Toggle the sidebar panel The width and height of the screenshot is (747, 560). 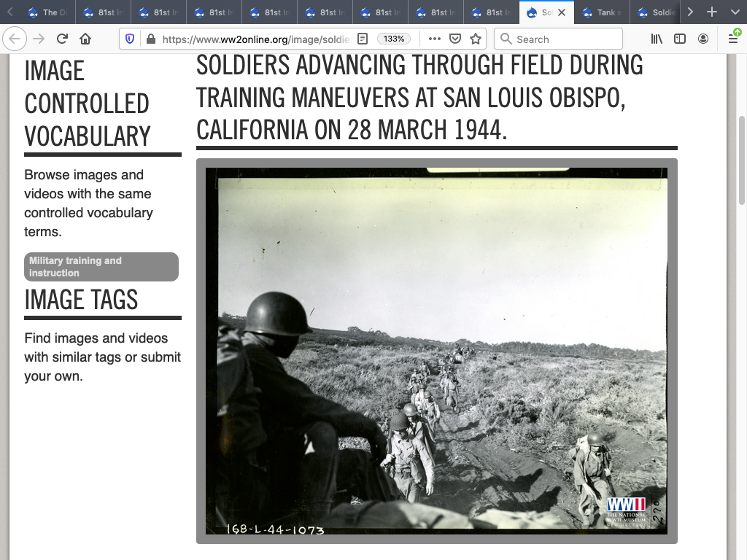pyautogui.click(x=680, y=39)
